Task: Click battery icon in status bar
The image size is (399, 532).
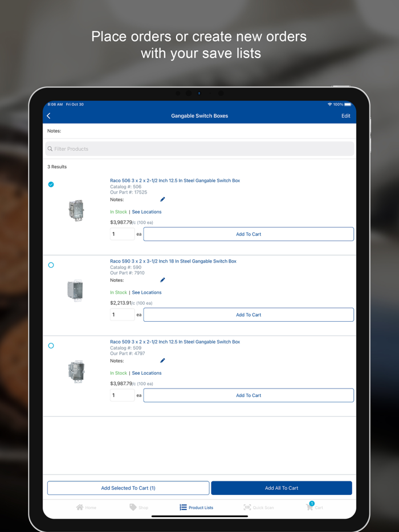Action: [348, 104]
